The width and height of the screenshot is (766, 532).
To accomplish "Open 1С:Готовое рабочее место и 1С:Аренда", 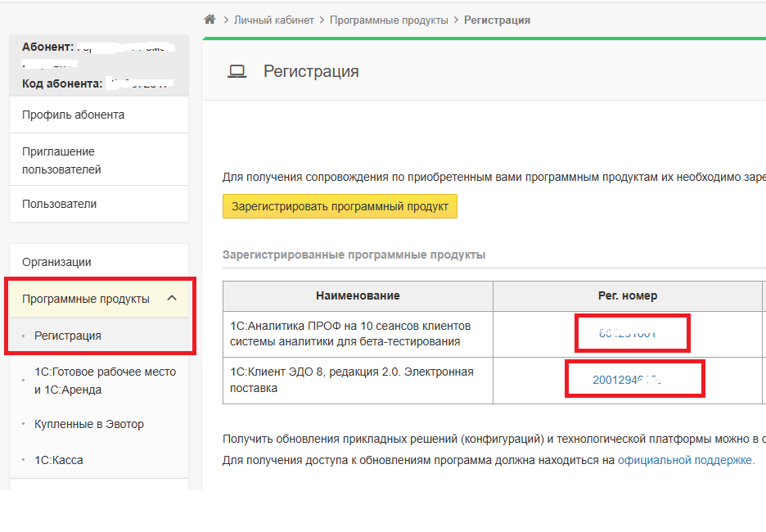I will tap(105, 381).
